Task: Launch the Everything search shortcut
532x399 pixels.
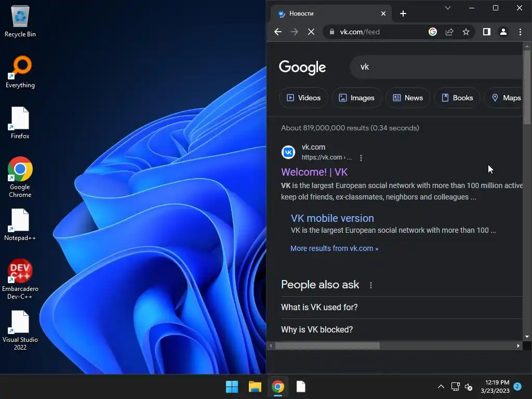Action: coord(20,72)
